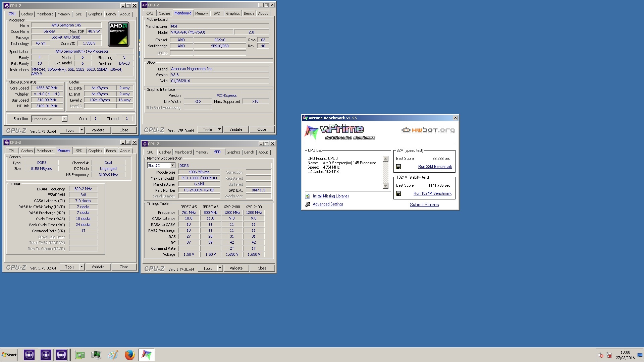
Task: Switch to Caches tab in the CPU window
Action: click(27, 14)
